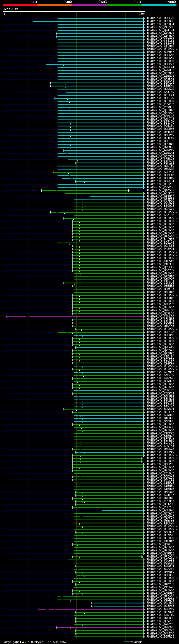
Task: Open the UniRef100_C1BF72 entry
Action: [x=161, y=434]
